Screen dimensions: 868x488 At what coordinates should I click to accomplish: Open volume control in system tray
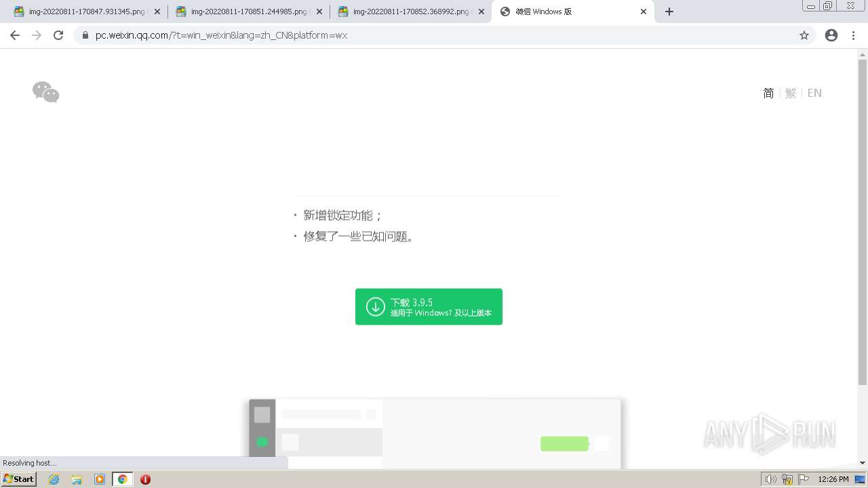tap(770, 479)
